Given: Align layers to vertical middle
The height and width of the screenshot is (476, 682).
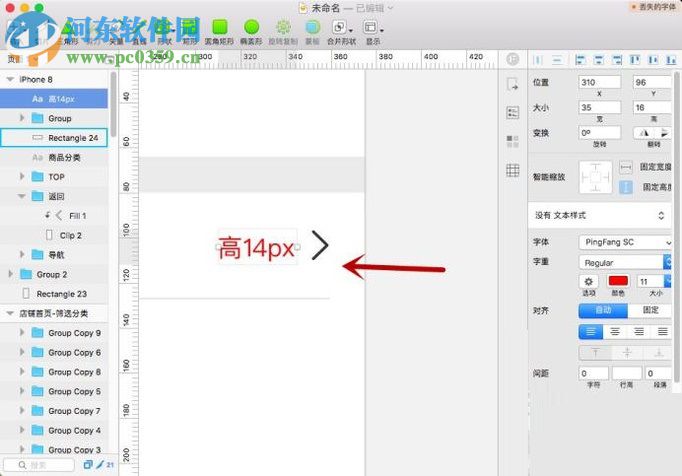Looking at the screenshot, I should pos(653,60).
